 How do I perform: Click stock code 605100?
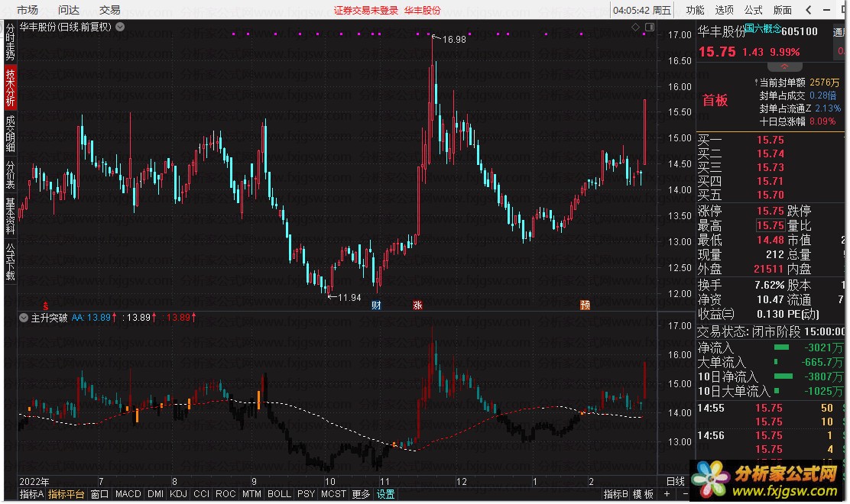(800, 31)
